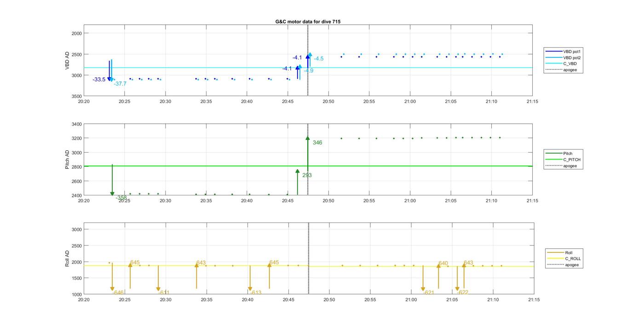Click the '3500' tick on the VBD axis
The height and width of the screenshot is (331, 644).
click(77, 97)
